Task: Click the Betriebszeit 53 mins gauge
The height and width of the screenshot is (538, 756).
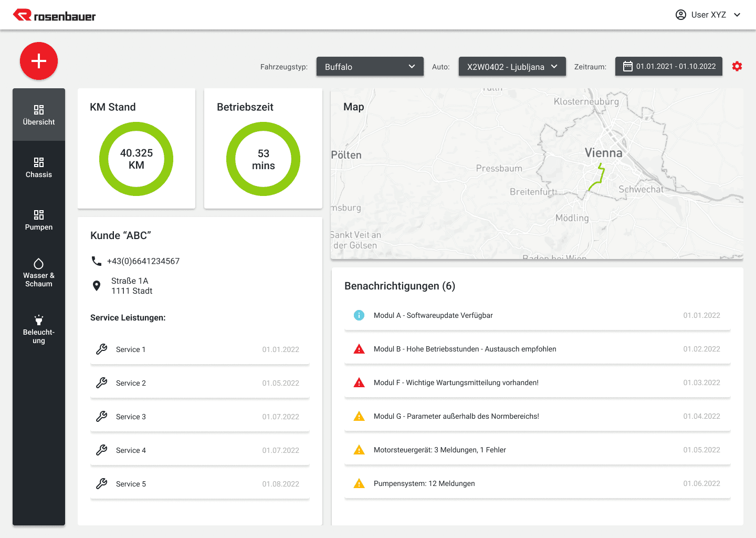Action: click(264, 159)
